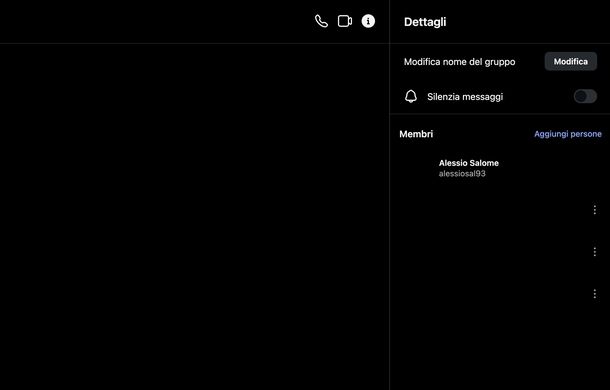Click the Modifica nome del gruppo label

(x=459, y=62)
